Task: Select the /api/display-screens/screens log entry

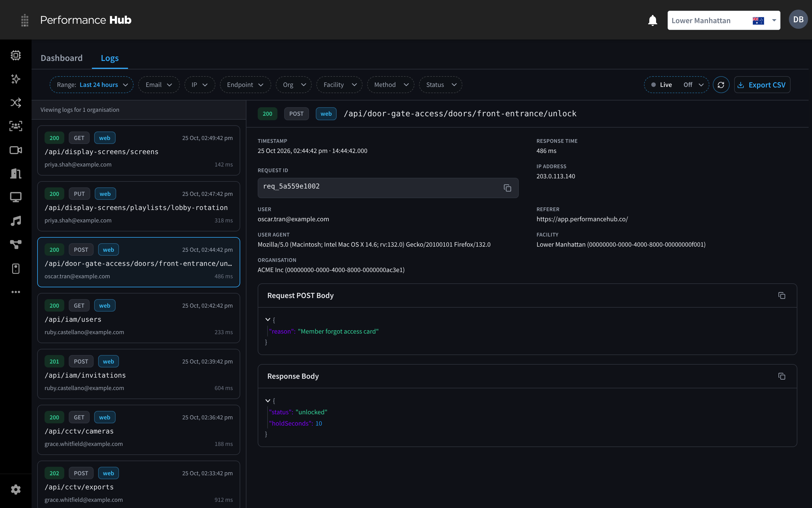Action: (139, 150)
